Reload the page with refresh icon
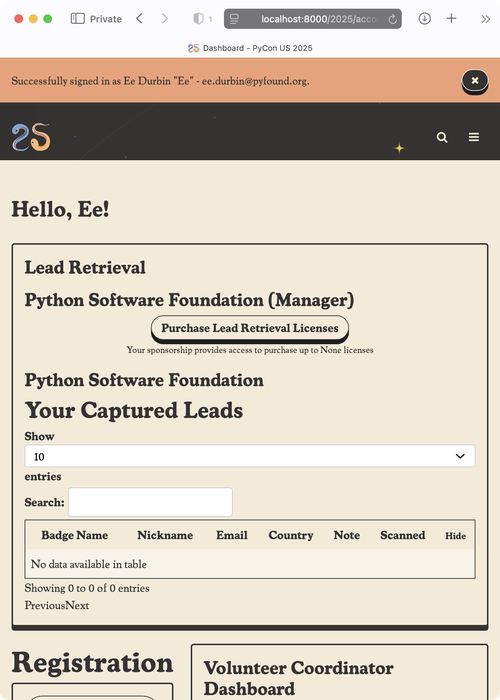 click(x=392, y=19)
